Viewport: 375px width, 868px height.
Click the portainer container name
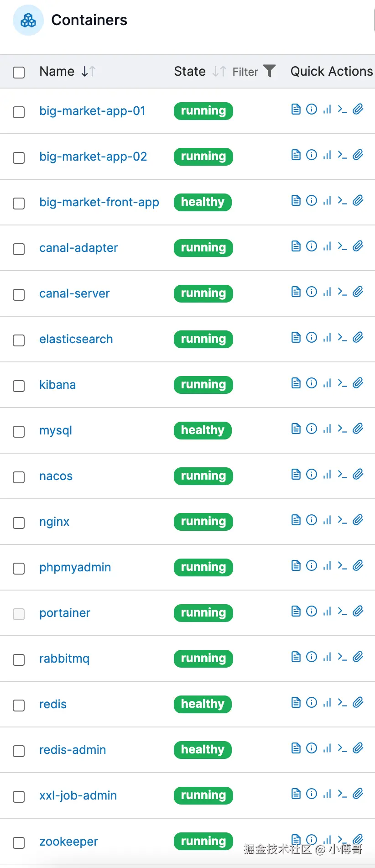point(65,613)
